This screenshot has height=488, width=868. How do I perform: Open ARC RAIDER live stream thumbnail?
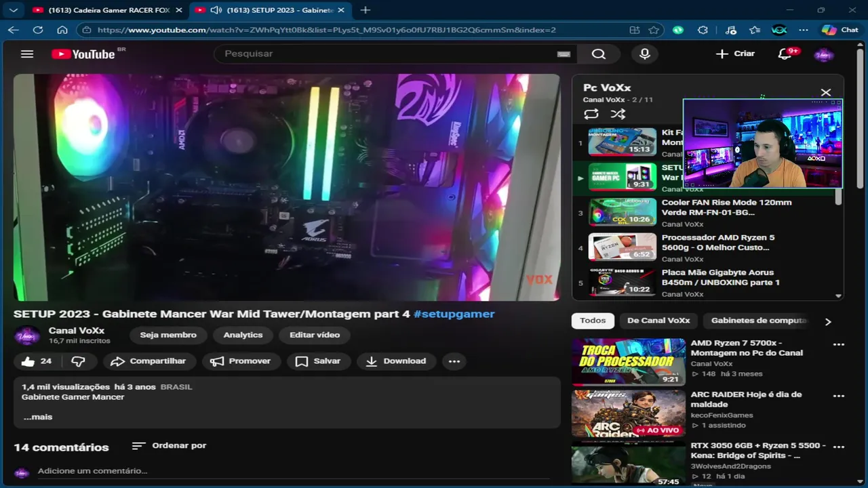[628, 413]
